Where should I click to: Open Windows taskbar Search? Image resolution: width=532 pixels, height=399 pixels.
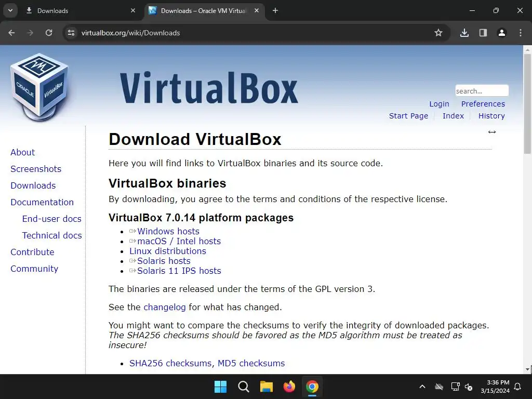(244, 387)
